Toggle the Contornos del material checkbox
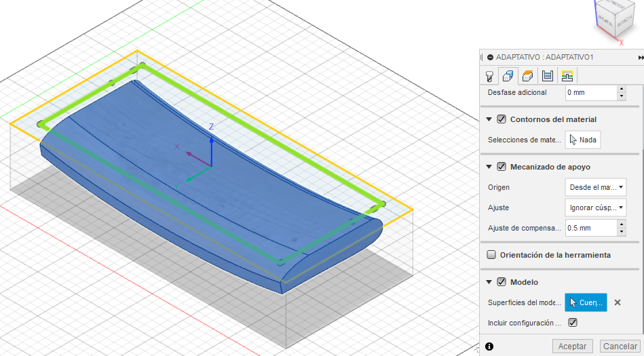Image resolution: width=644 pixels, height=356 pixels. [x=502, y=119]
